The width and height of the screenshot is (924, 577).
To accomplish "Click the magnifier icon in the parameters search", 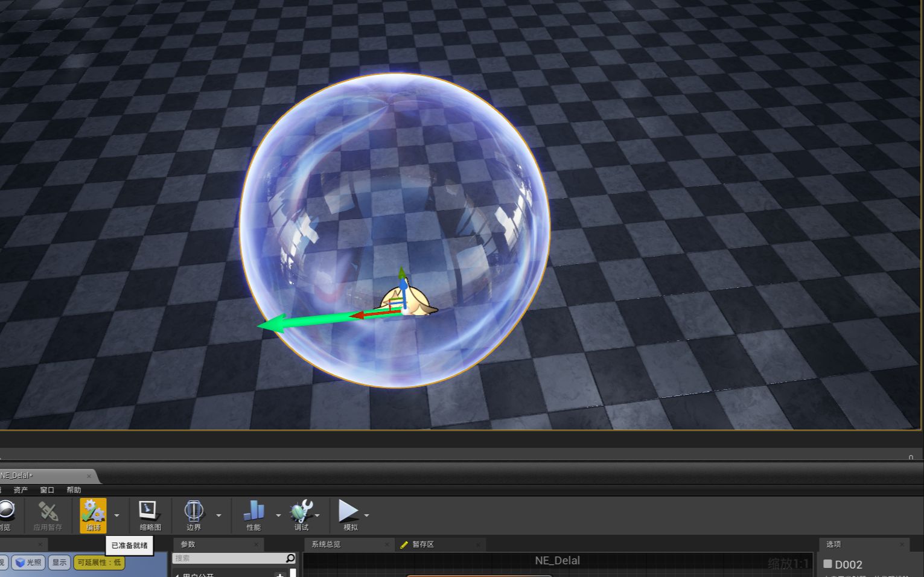I will click(x=290, y=558).
